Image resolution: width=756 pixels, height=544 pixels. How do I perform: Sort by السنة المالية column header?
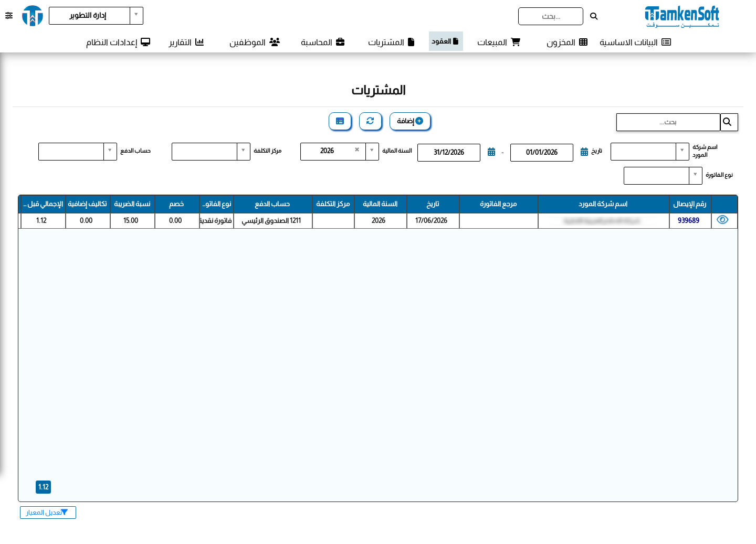point(380,204)
